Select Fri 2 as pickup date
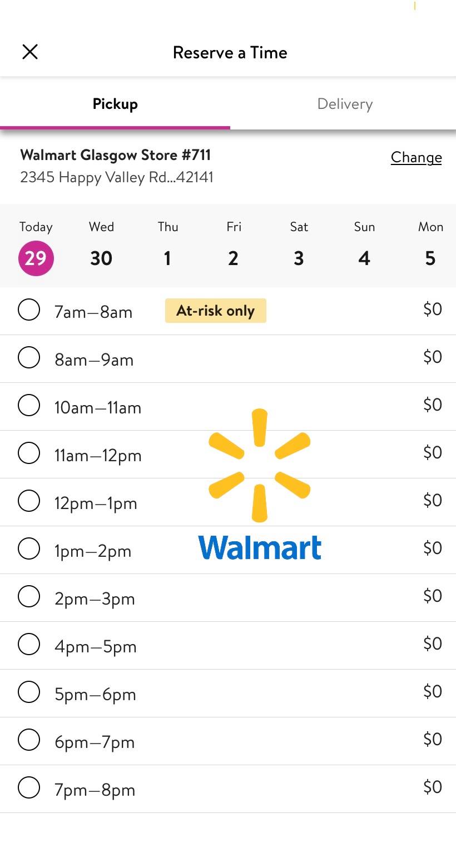The height and width of the screenshot is (868, 456). coord(233,258)
